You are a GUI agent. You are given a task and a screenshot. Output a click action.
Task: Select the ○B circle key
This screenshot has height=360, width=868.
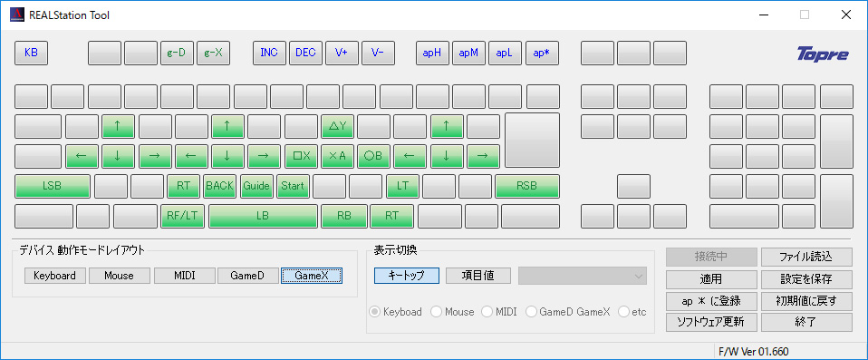(373, 156)
